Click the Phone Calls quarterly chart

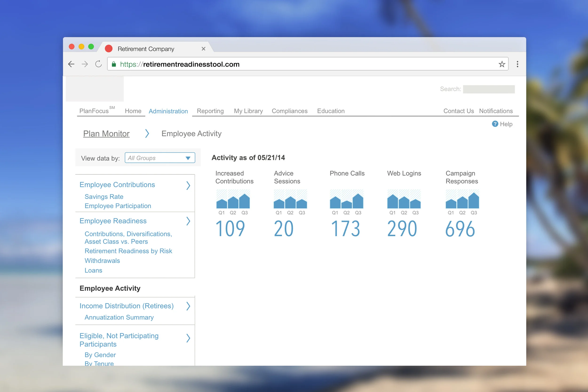tap(346, 199)
